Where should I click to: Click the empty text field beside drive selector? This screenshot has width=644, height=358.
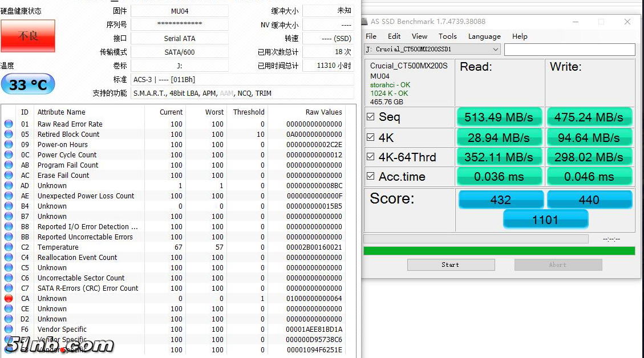(x=569, y=50)
